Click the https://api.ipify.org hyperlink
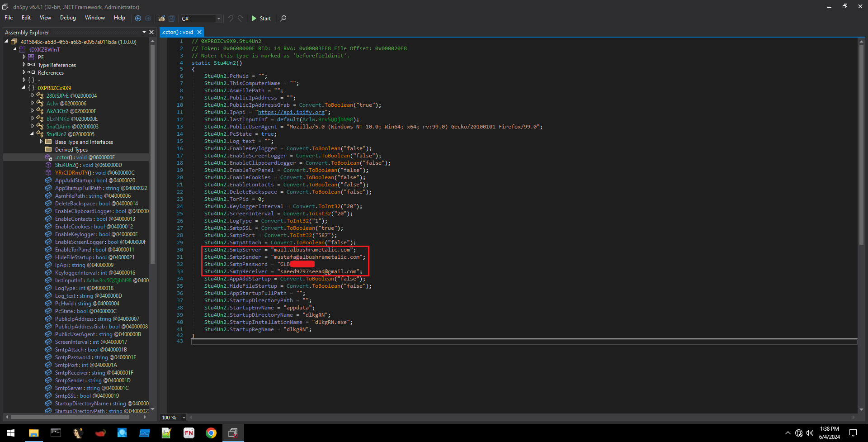The image size is (868, 442). (x=292, y=112)
